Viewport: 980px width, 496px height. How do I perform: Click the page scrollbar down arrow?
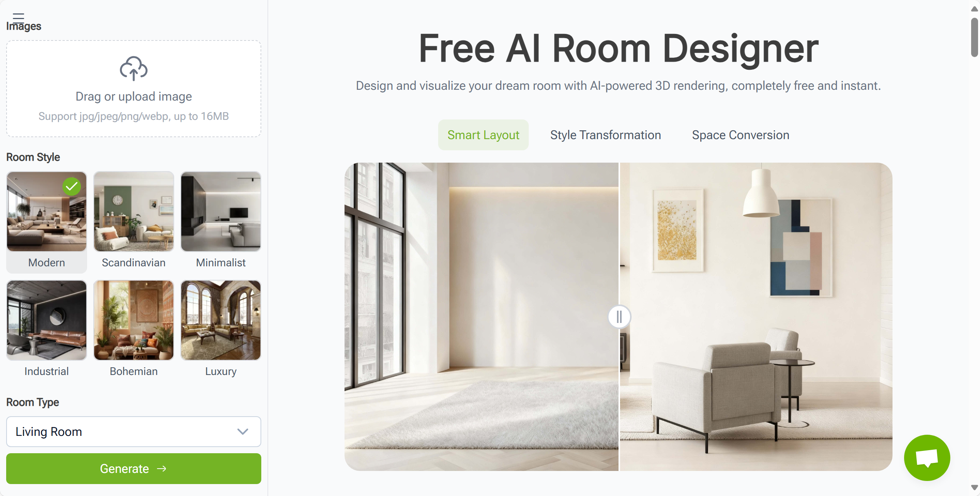[x=974, y=488]
